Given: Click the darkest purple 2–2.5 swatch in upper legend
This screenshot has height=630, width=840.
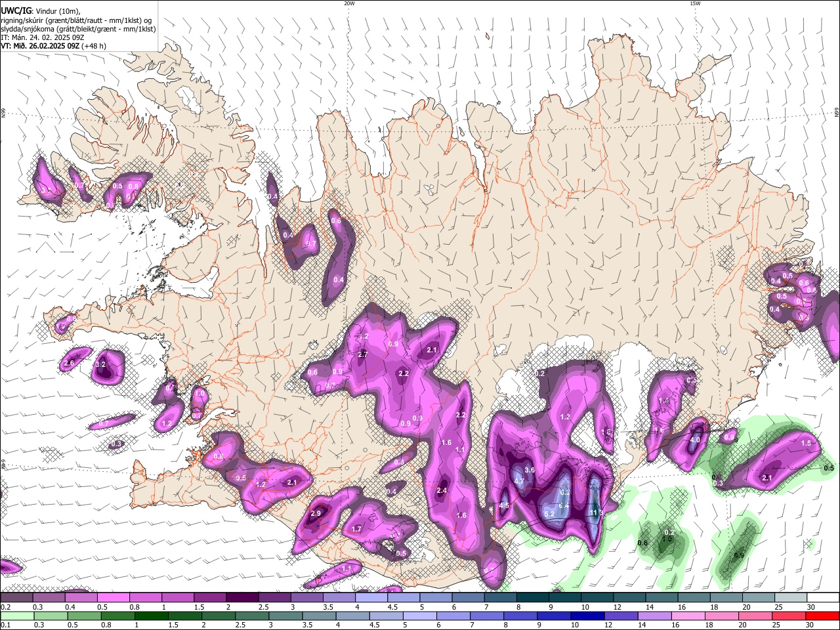Looking at the screenshot, I should tap(242, 597).
